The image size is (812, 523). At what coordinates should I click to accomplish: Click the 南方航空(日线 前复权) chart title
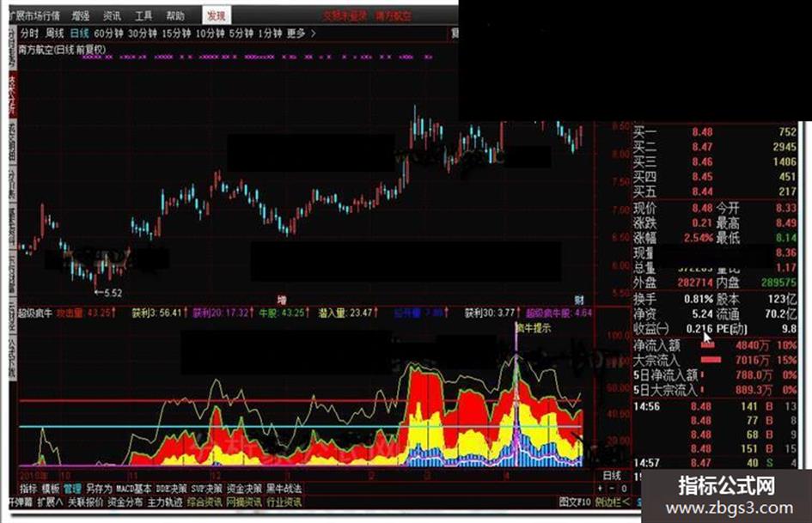click(62, 50)
